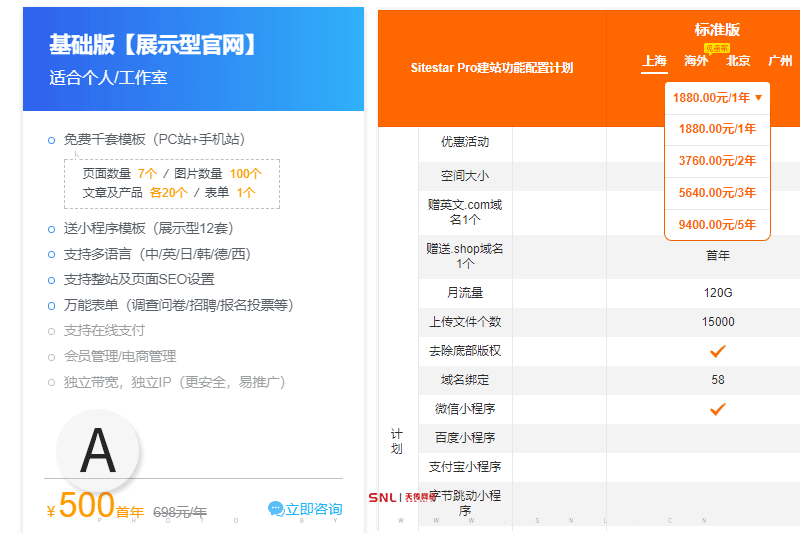Click the yellow badge above 海外 tab
The width and height of the screenshot is (800, 533).
[x=716, y=48]
